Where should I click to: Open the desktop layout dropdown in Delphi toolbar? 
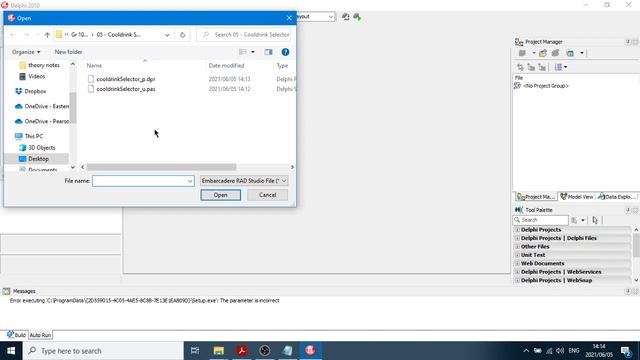click(331, 17)
